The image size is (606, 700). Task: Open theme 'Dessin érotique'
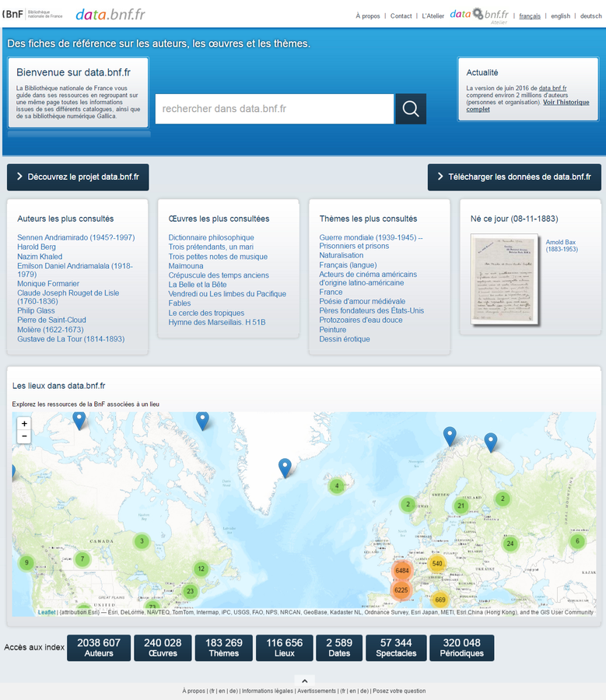click(x=345, y=339)
